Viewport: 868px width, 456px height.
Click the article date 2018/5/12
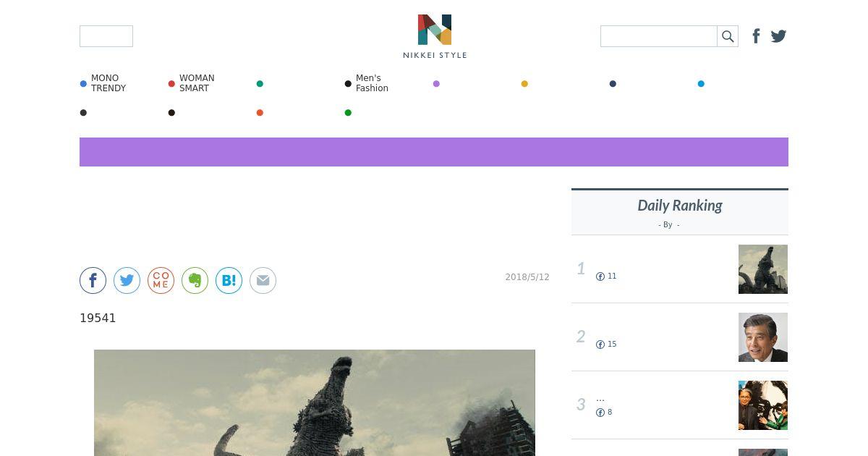point(527,277)
